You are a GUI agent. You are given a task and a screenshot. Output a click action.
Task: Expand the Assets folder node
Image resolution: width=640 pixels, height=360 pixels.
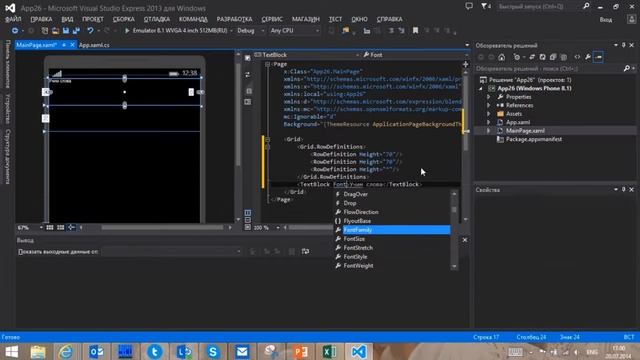[x=489, y=114]
